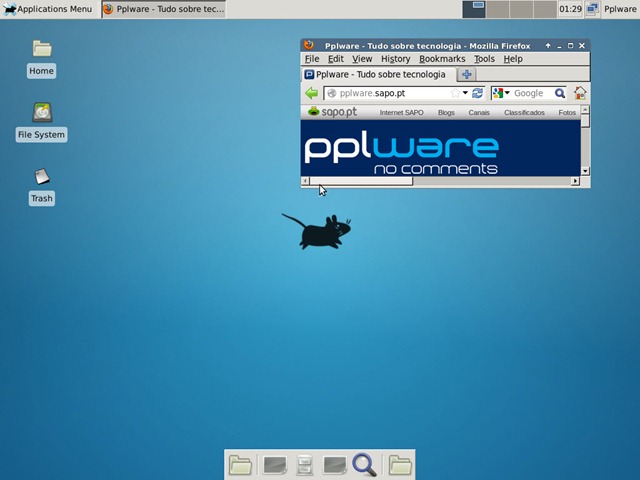Click the Pplware user label in panel

click(620, 9)
